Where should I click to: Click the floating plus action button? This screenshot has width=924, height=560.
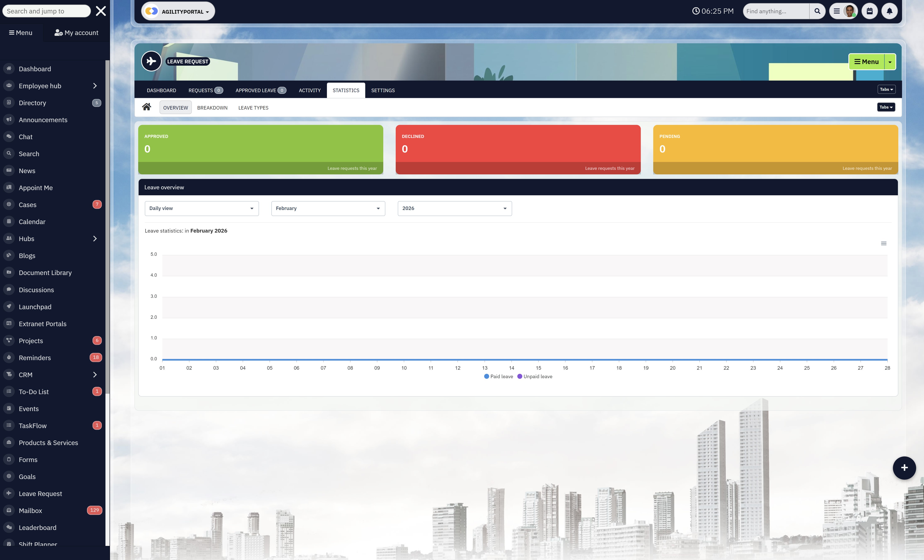[x=904, y=467]
